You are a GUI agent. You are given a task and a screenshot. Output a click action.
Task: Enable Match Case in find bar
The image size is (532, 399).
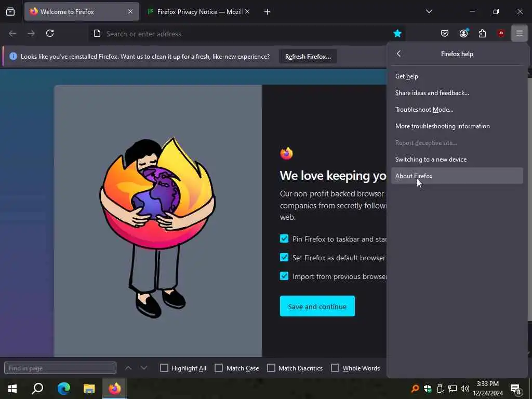219,368
